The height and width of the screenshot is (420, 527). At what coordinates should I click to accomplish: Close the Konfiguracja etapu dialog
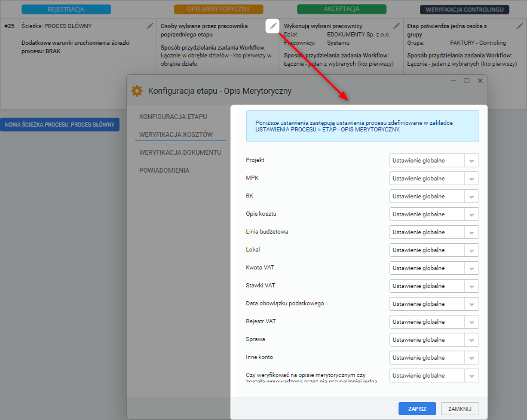480,81
